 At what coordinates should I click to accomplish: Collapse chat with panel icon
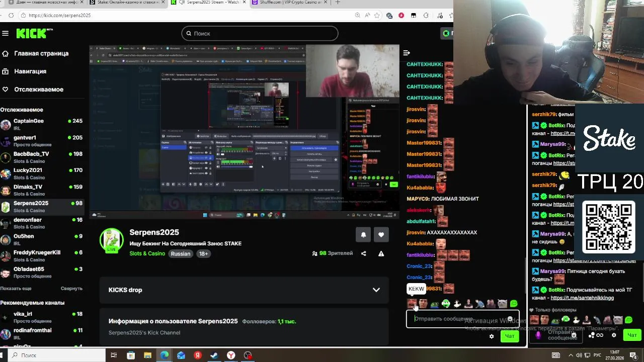click(x=407, y=53)
